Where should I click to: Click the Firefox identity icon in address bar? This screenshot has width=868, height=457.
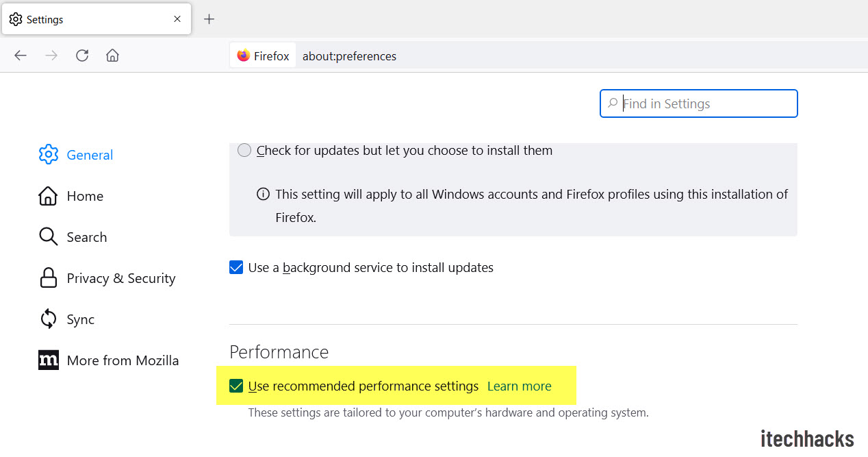tap(244, 55)
